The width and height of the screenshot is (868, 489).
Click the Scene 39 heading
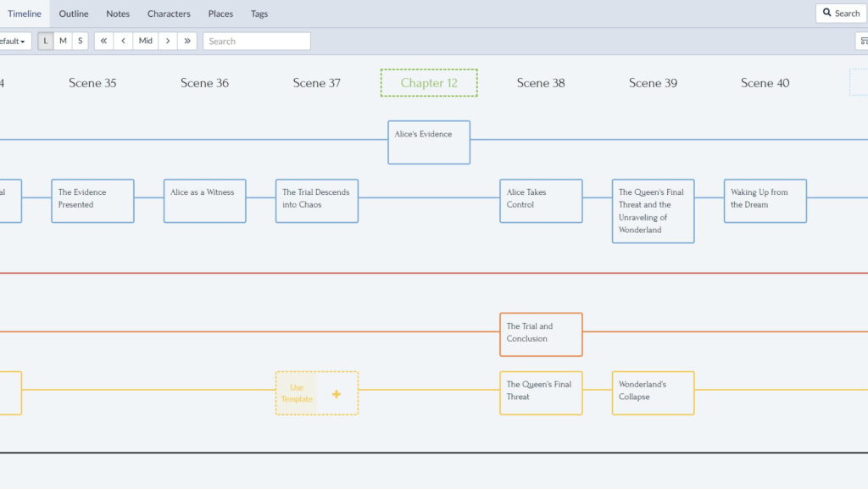653,83
